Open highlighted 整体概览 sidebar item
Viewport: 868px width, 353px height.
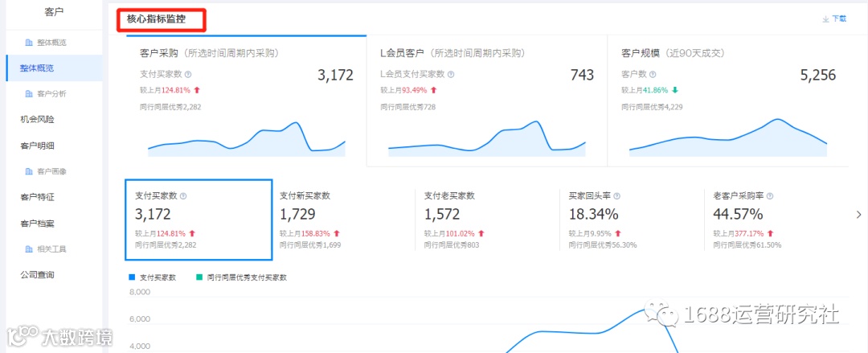(54, 68)
